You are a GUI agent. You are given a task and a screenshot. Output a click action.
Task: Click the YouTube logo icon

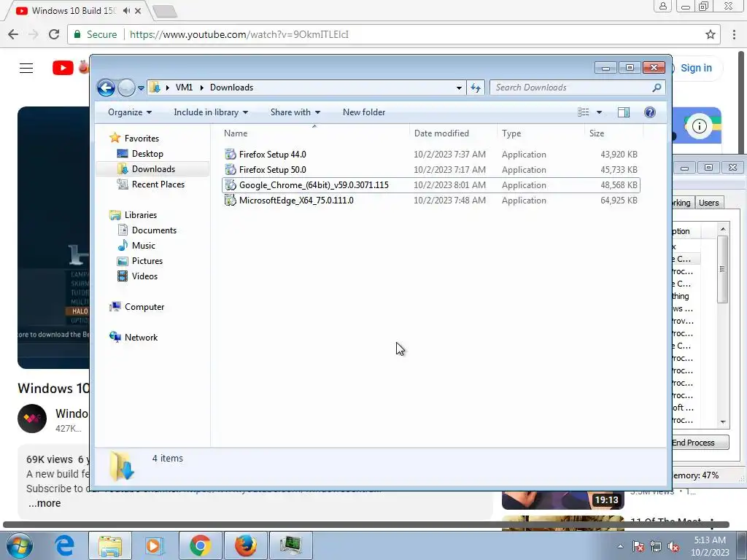click(x=63, y=68)
